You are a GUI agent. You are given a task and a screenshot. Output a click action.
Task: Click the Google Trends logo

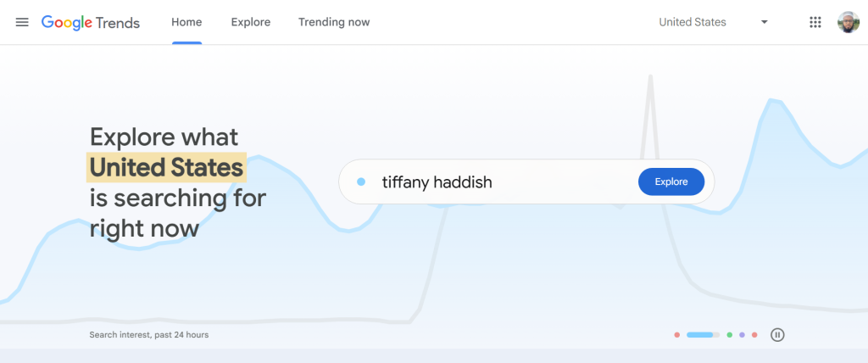pyautogui.click(x=91, y=22)
